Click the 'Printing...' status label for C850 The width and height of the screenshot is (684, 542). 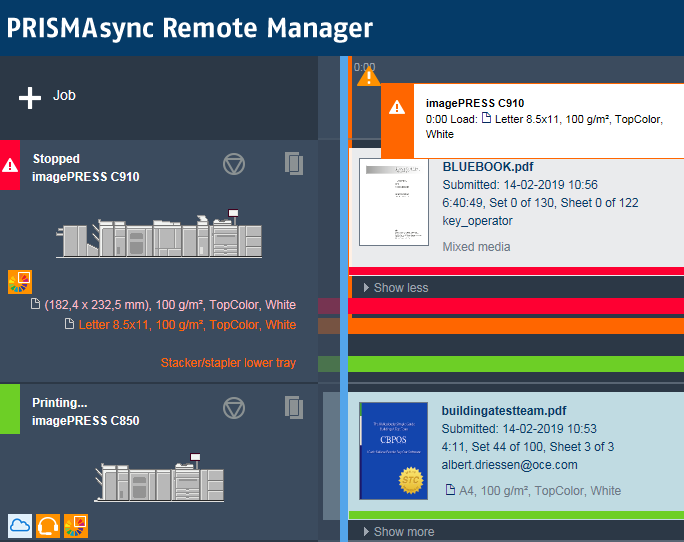(60, 402)
